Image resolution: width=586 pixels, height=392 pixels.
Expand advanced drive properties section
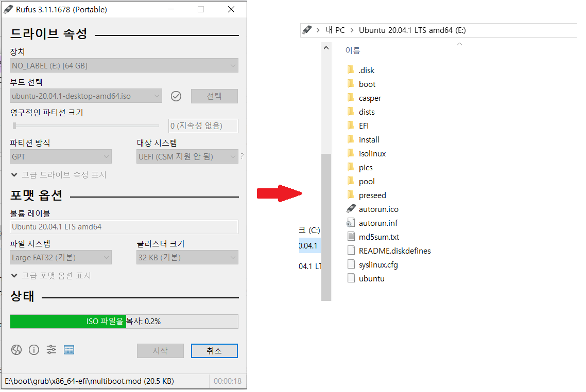tap(59, 175)
